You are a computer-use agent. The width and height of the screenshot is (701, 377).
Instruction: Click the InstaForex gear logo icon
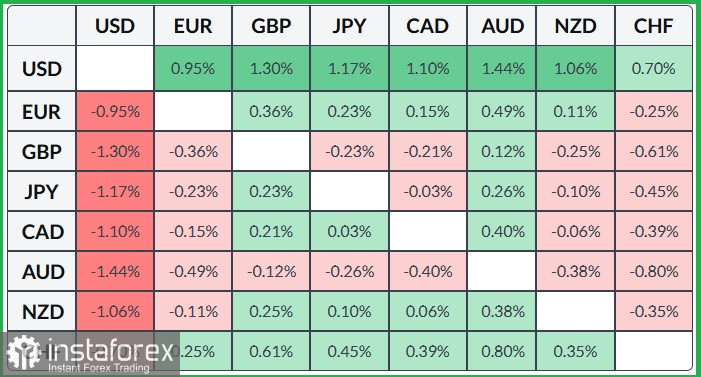click(x=23, y=352)
